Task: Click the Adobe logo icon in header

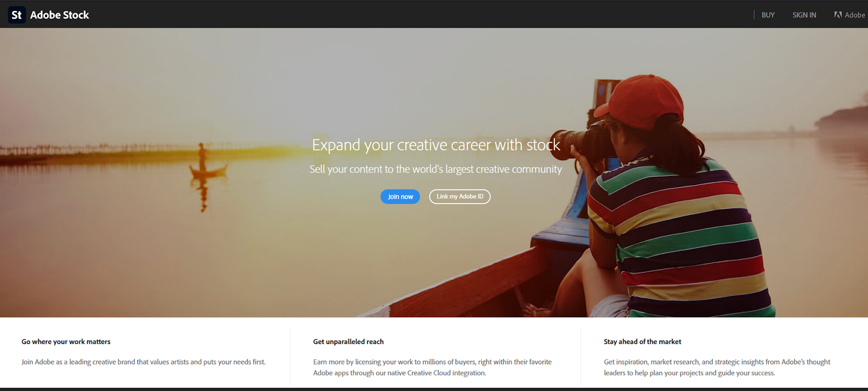Action: point(838,15)
